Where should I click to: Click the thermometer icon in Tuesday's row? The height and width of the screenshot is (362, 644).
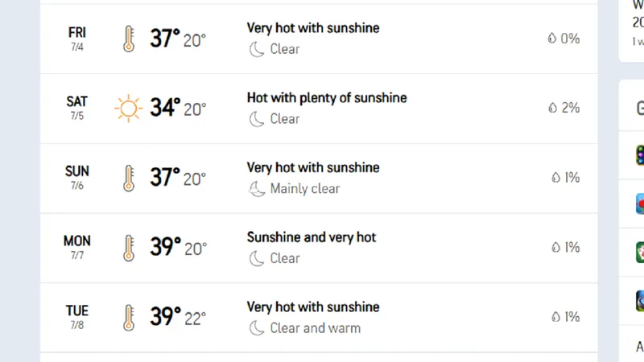click(129, 318)
